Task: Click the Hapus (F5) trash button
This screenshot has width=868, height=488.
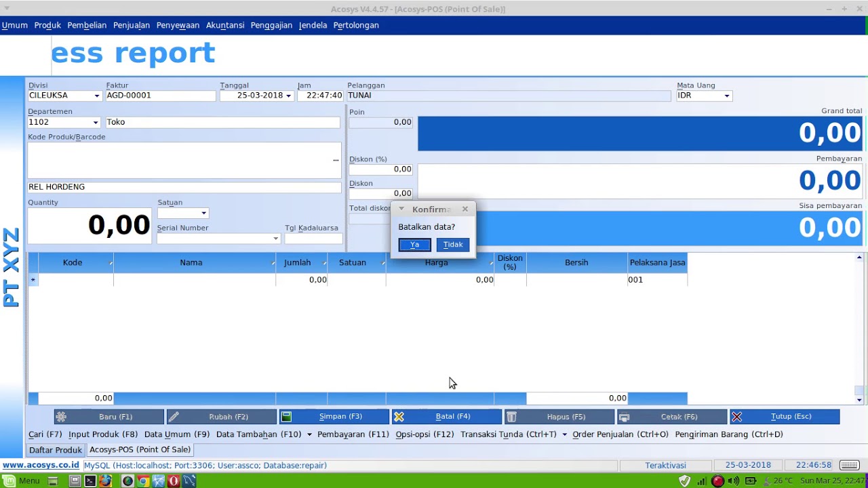Action: pyautogui.click(x=559, y=417)
